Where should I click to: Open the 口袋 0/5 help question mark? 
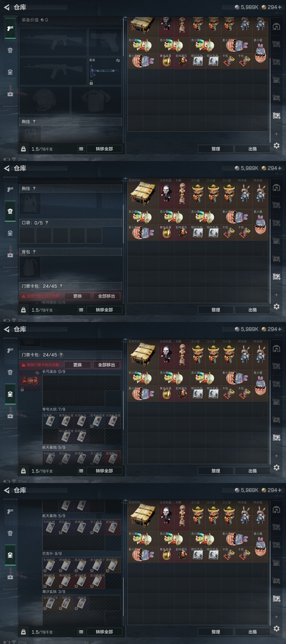click(46, 222)
